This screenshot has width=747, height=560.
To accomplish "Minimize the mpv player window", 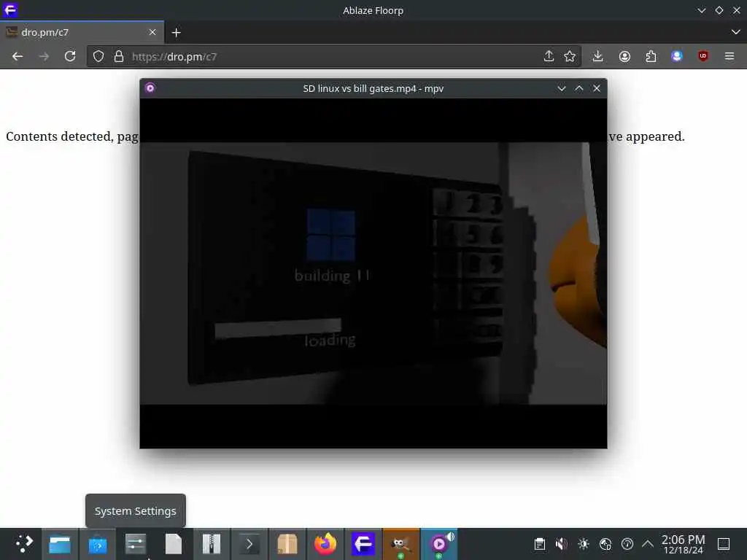I will (562, 88).
